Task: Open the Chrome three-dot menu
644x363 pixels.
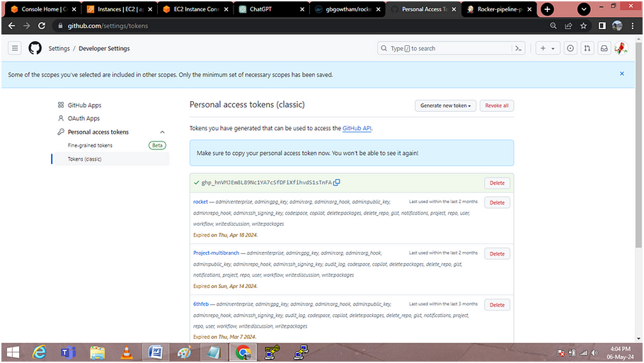Action: point(633,26)
